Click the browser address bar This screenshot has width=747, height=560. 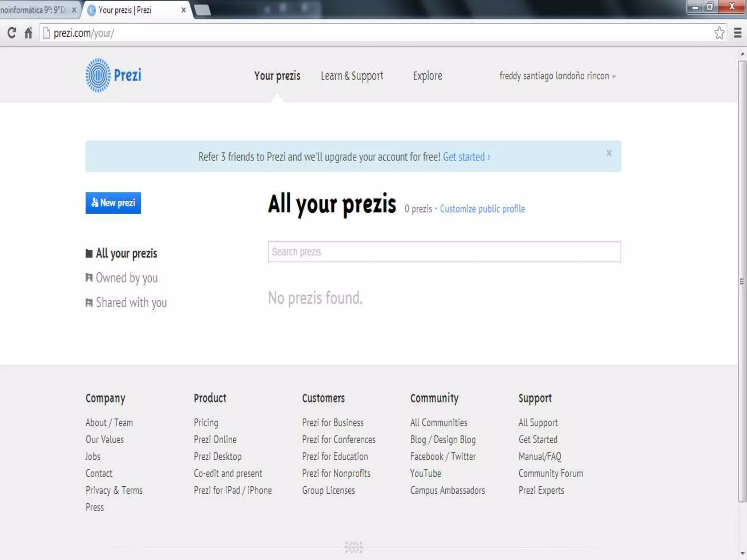pos(365,33)
